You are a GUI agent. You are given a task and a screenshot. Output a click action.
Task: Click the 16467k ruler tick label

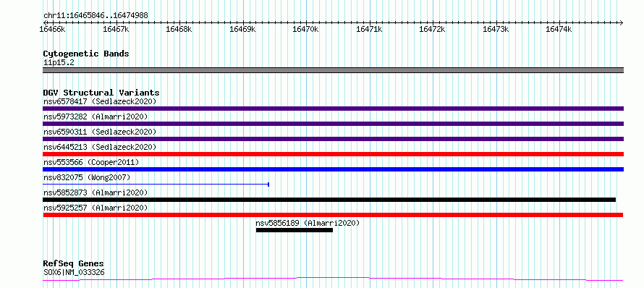[116, 29]
